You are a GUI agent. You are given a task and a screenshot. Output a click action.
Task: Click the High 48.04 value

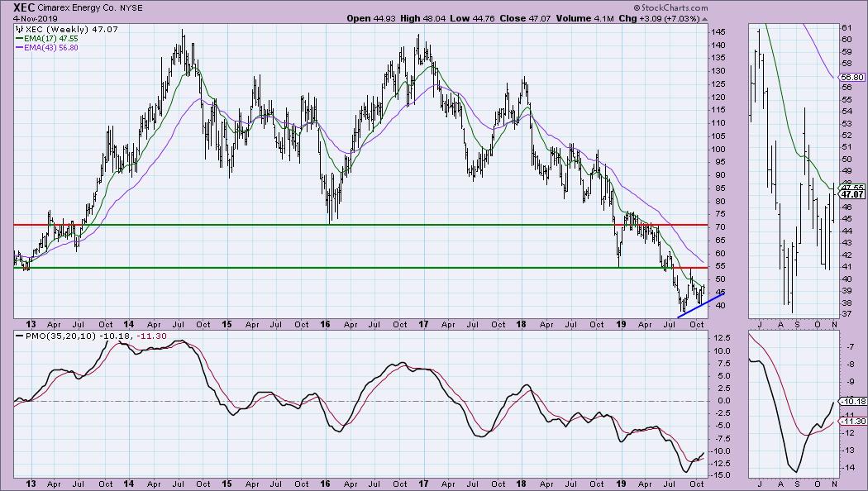(x=423, y=18)
